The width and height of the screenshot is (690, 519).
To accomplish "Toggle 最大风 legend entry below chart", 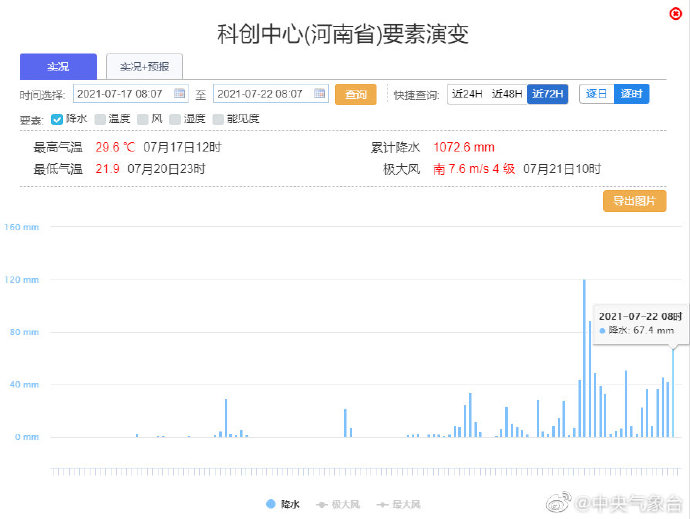I will click(399, 504).
